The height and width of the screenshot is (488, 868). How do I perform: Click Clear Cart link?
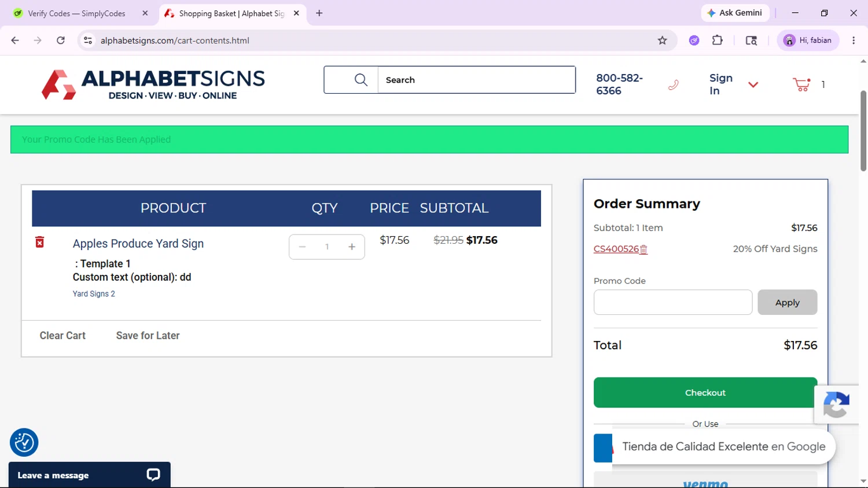click(62, 336)
